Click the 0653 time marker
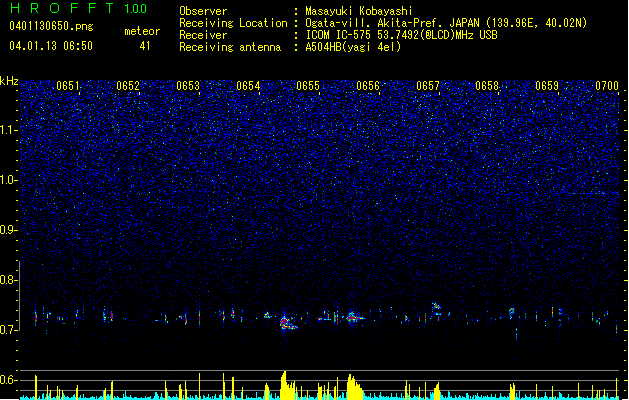This screenshot has width=629, height=400. [x=188, y=86]
